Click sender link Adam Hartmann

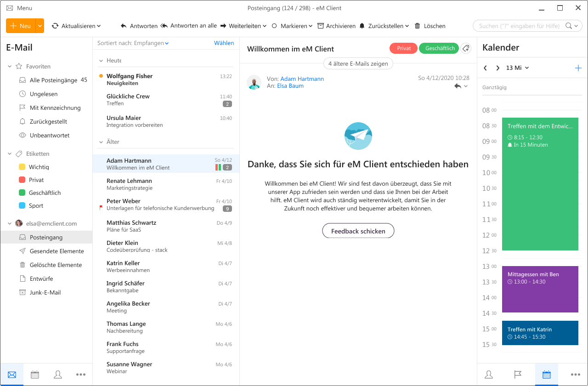pos(302,79)
